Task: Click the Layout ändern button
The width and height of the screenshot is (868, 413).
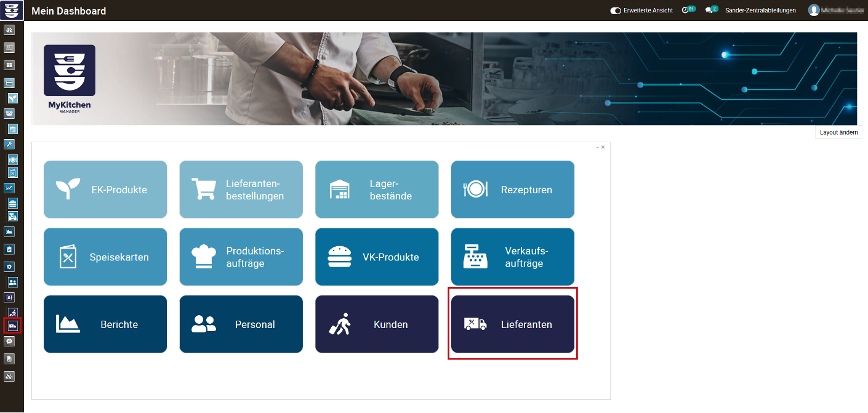Action: 838,132
